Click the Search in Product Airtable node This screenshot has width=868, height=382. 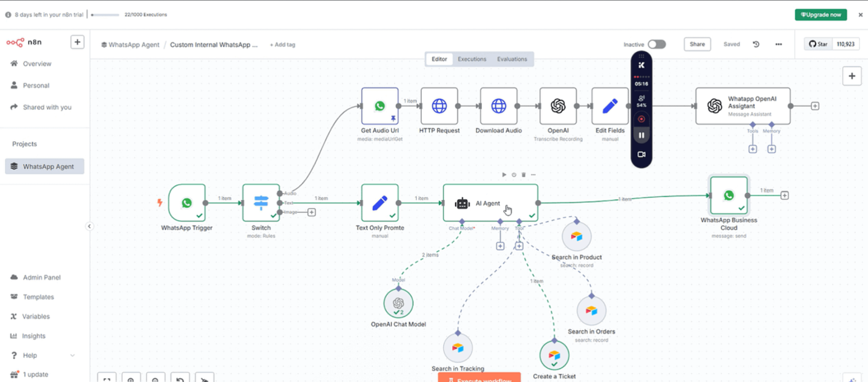[576, 237]
